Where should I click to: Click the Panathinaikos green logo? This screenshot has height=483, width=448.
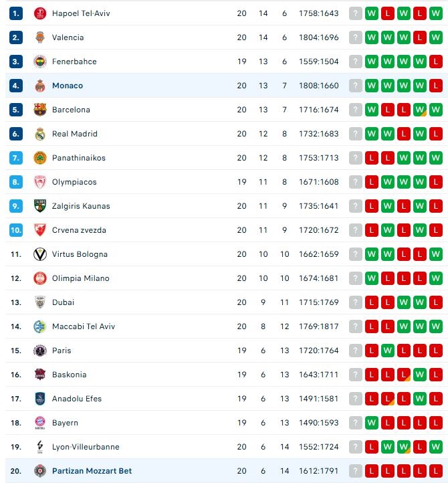(x=40, y=158)
